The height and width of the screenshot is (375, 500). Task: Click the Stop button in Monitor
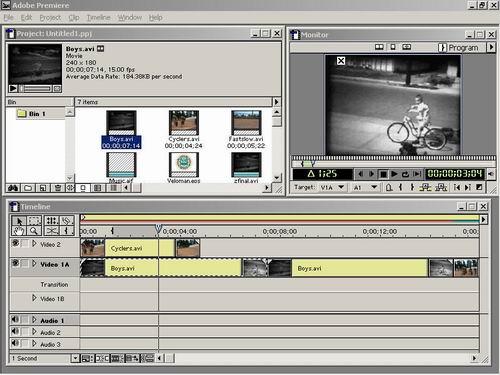pyautogui.click(x=383, y=174)
